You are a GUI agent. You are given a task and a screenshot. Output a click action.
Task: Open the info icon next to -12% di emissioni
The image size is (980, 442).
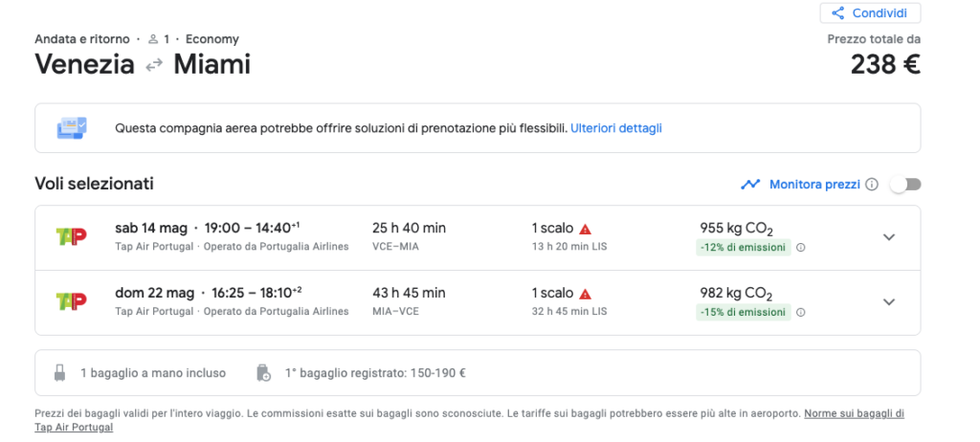pos(801,248)
